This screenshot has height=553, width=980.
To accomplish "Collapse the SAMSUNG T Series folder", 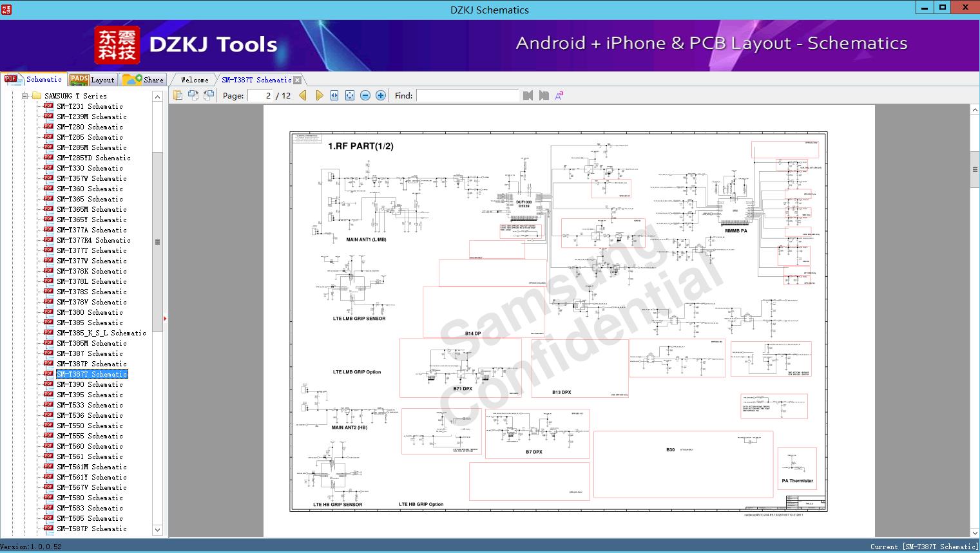I will [25, 96].
